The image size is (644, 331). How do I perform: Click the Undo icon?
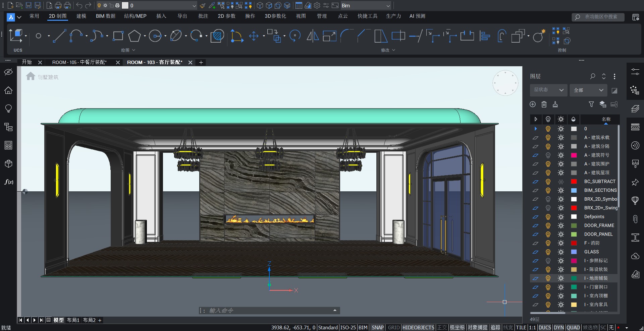[x=79, y=5]
